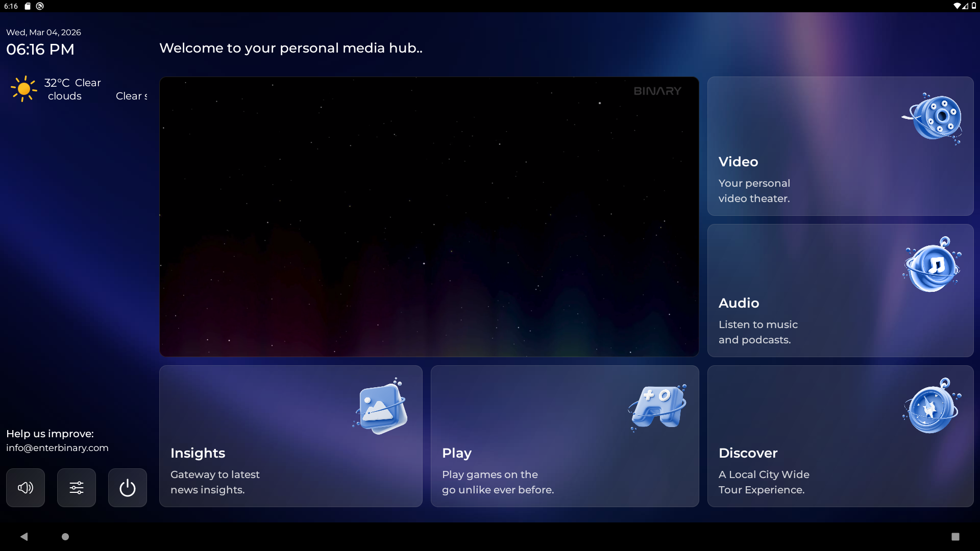
Task: Tap the Wi-Fi status icon
Action: [957, 6]
